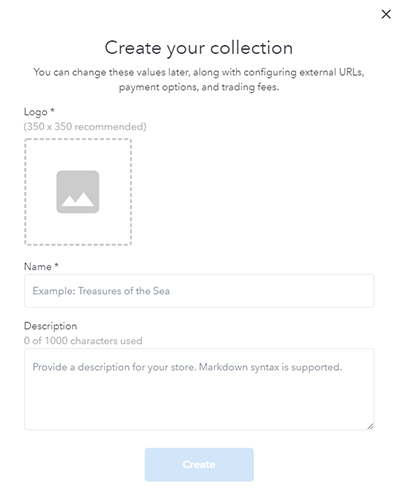The height and width of the screenshot is (497, 400).
Task: Click the 0 of 1000 characters counter
Action: [83, 341]
